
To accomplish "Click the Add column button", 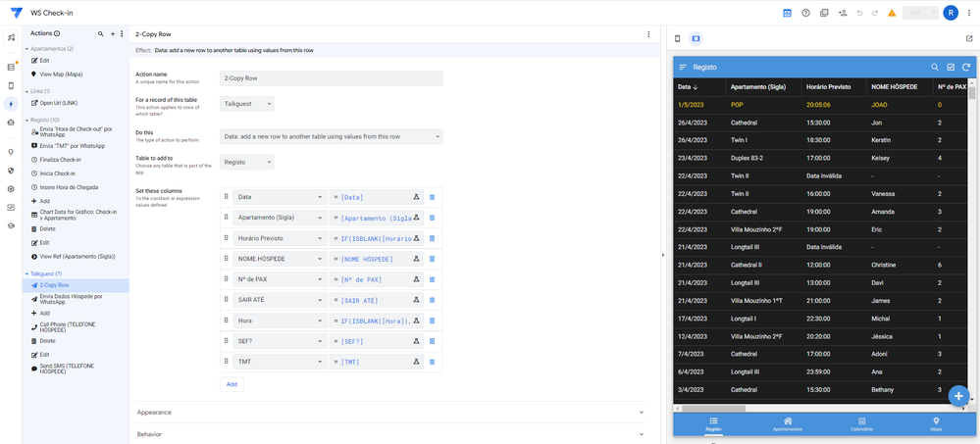I will click(232, 384).
